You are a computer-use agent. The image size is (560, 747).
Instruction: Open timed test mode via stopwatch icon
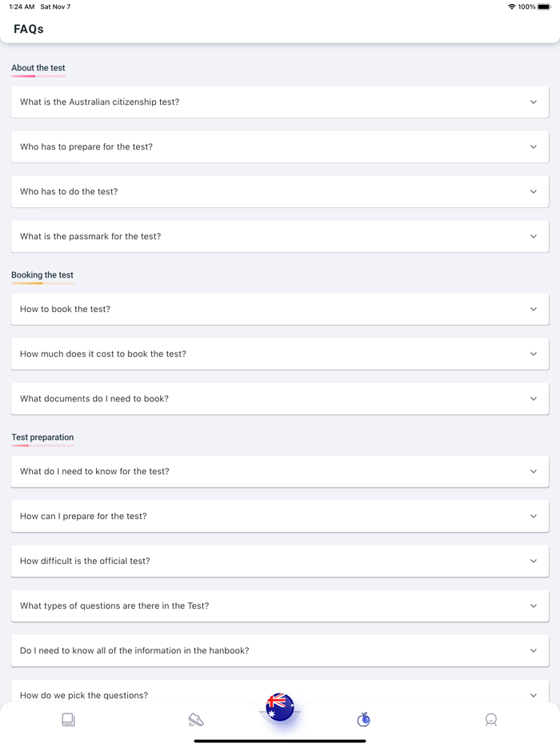[x=363, y=719]
